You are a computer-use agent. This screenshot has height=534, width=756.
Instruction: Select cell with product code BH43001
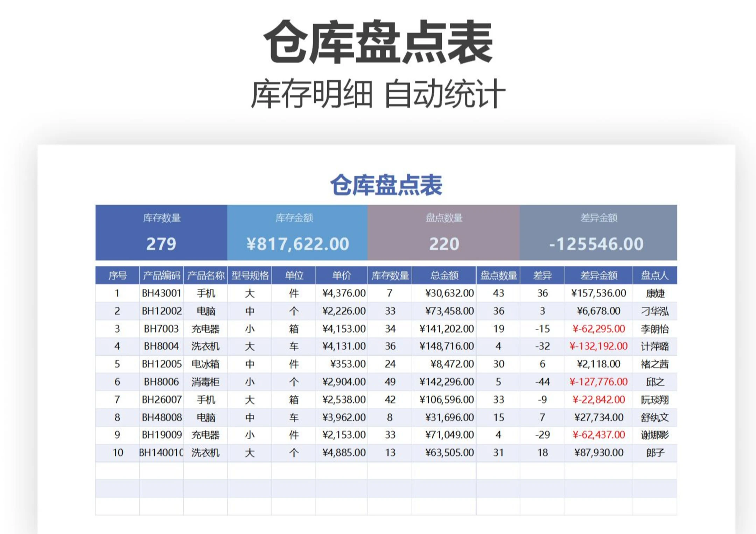(161, 293)
